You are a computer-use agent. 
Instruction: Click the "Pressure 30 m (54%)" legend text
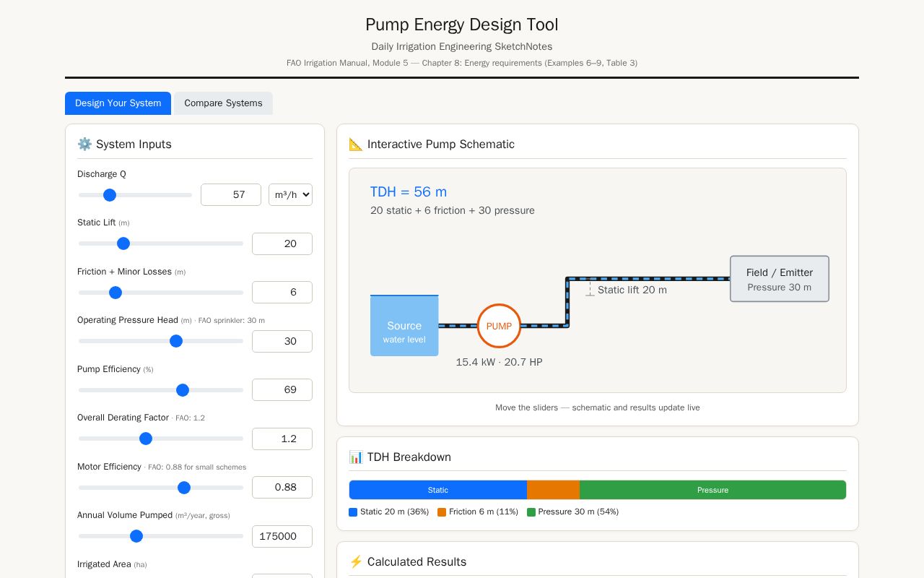click(578, 512)
